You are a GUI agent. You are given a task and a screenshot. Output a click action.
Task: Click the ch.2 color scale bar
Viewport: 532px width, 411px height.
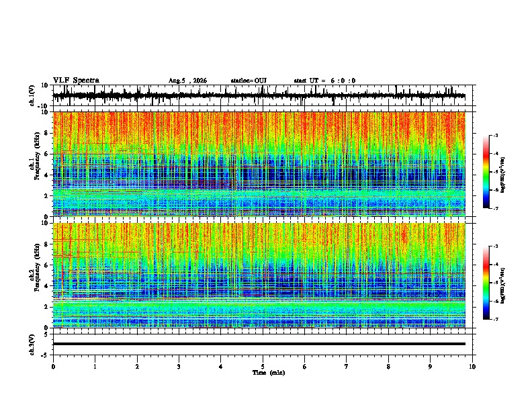point(486,283)
